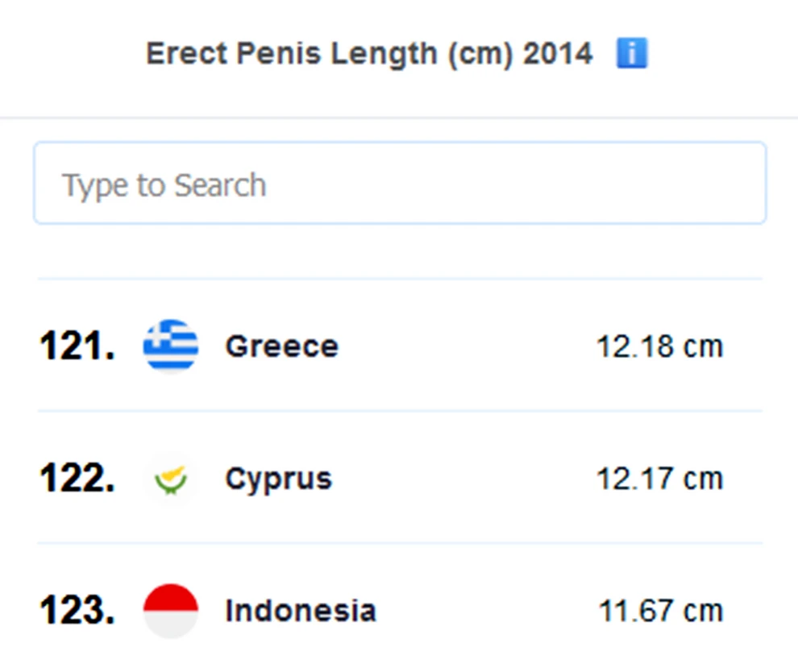798x672 pixels.
Task: Click the rank number 121
Action: point(77,346)
